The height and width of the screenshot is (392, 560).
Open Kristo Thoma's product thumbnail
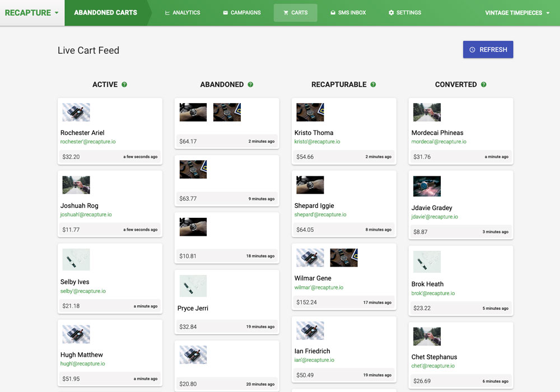(x=310, y=112)
